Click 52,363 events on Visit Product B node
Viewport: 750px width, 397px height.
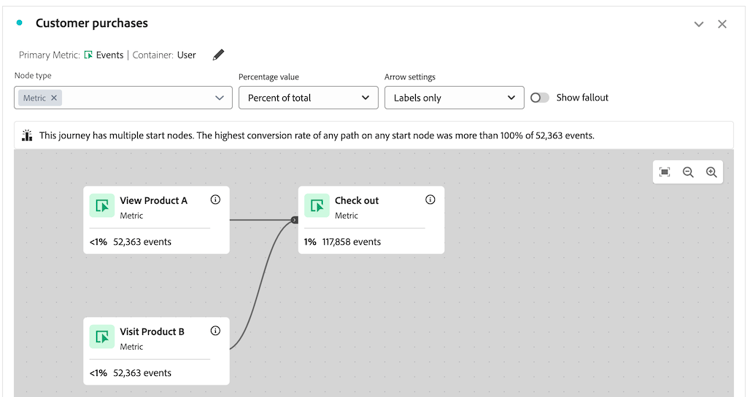point(142,373)
